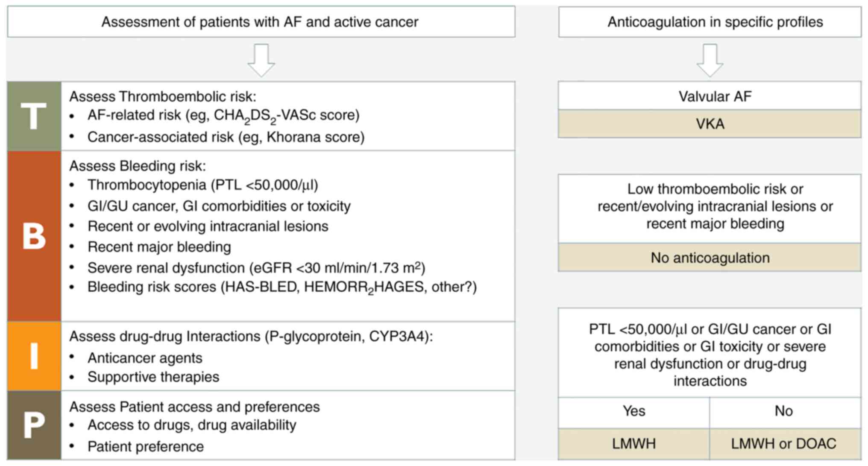The height and width of the screenshot is (466, 868).
Task: Click the Anticancer agents bullet
Action: (145, 358)
